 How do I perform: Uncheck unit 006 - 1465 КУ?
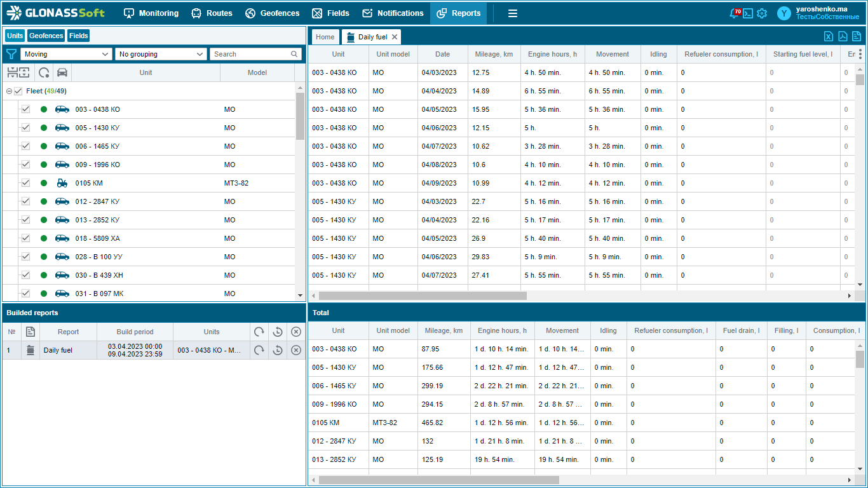pos(25,146)
